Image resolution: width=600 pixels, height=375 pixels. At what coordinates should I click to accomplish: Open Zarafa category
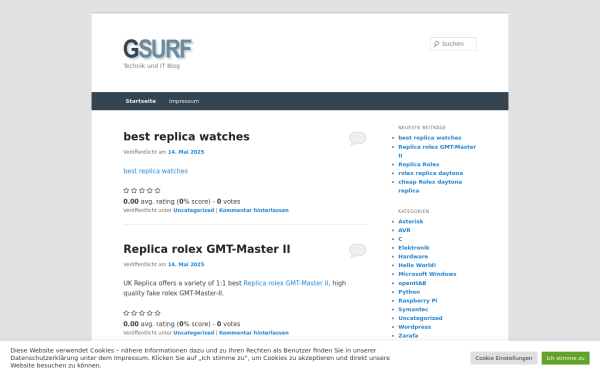pos(408,336)
